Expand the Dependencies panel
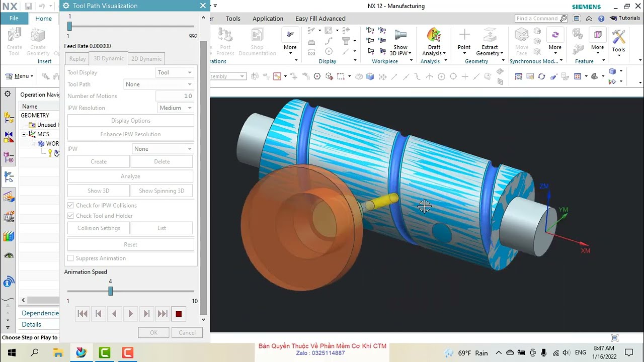 click(x=40, y=313)
